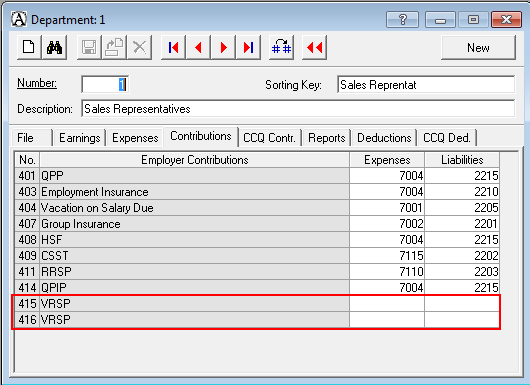Select the Contributions tab
The width and height of the screenshot is (530, 385).
[201, 136]
